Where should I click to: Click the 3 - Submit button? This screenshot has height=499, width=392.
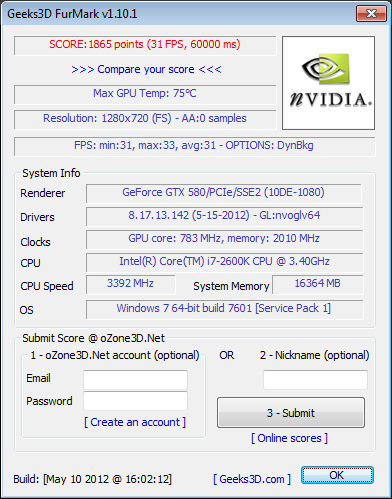(x=291, y=413)
